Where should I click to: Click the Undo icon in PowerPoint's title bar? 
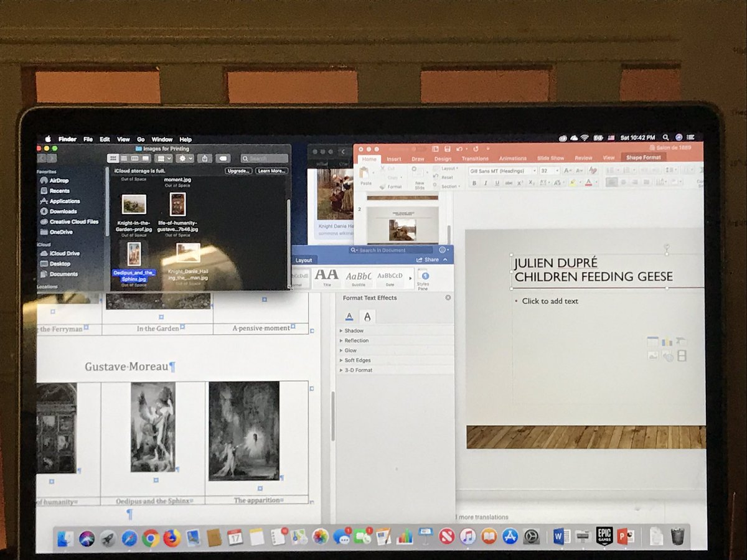click(459, 148)
